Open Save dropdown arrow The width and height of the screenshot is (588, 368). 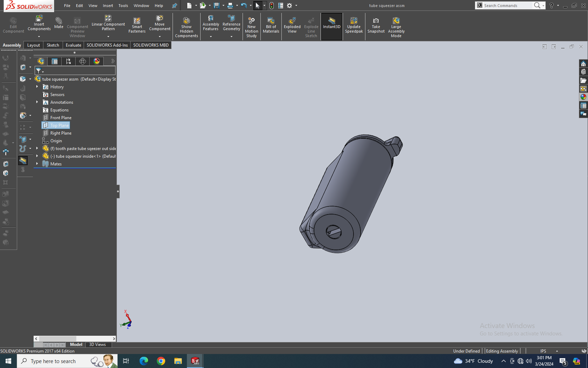coord(223,6)
